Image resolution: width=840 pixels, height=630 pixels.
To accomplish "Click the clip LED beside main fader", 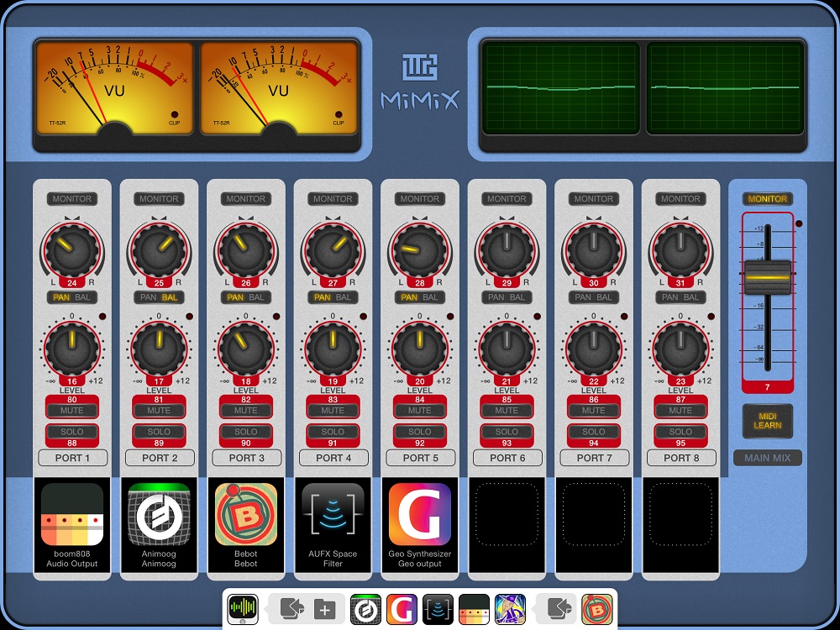I will tap(799, 223).
